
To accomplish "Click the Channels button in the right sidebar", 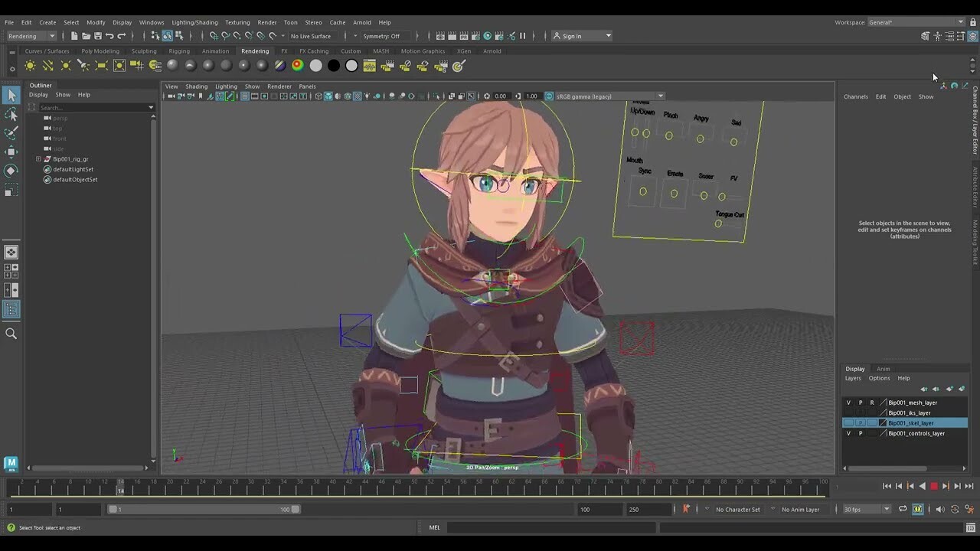I will (x=855, y=96).
